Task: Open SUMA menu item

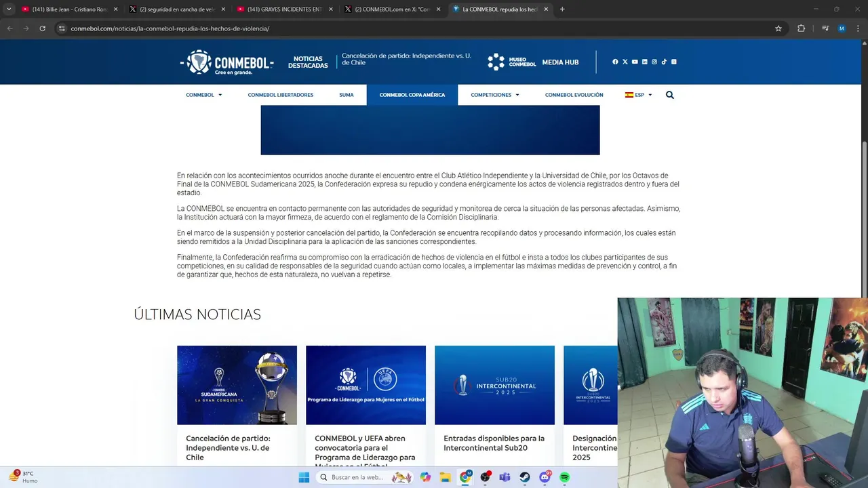Action: 347,95
